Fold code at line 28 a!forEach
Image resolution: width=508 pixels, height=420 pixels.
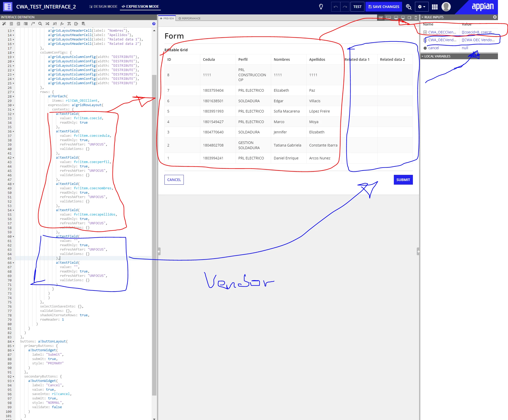[13, 97]
